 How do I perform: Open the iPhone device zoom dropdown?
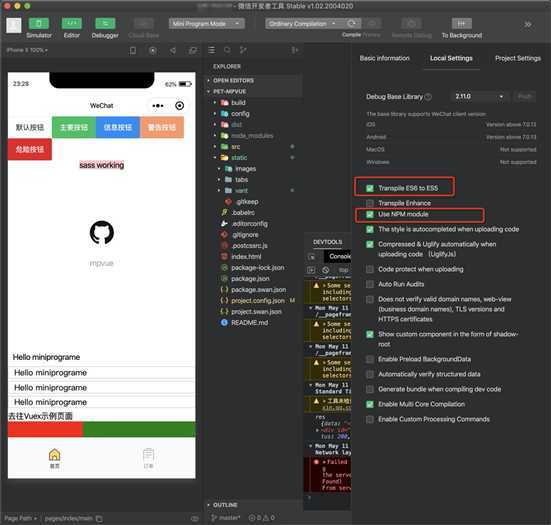[27, 50]
